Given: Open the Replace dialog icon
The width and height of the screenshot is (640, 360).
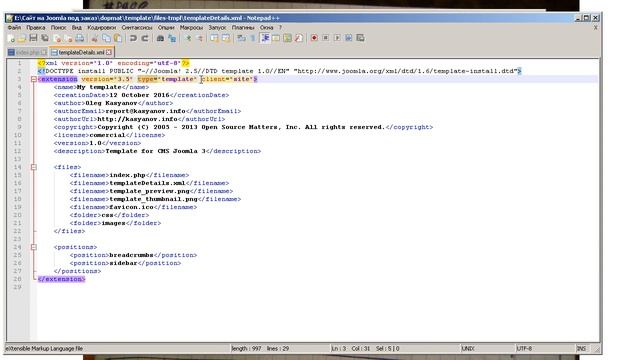Looking at the screenshot, I should point(172,38).
